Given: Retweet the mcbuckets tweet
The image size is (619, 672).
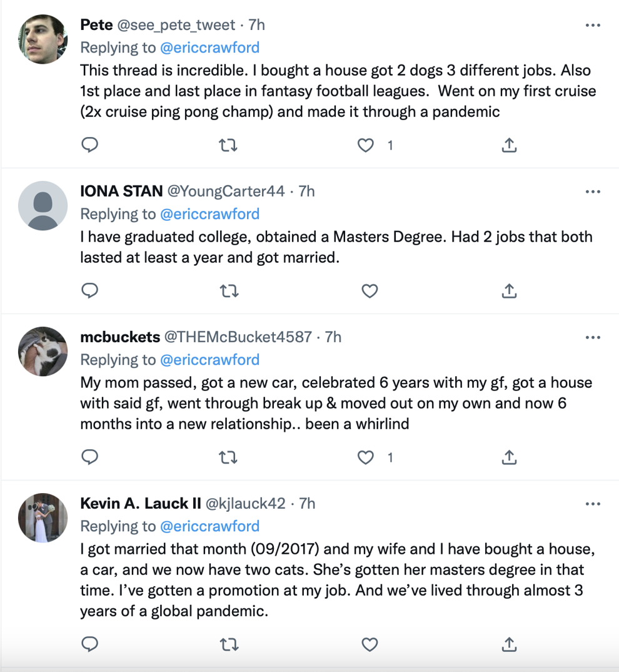Looking at the screenshot, I should pyautogui.click(x=228, y=458).
